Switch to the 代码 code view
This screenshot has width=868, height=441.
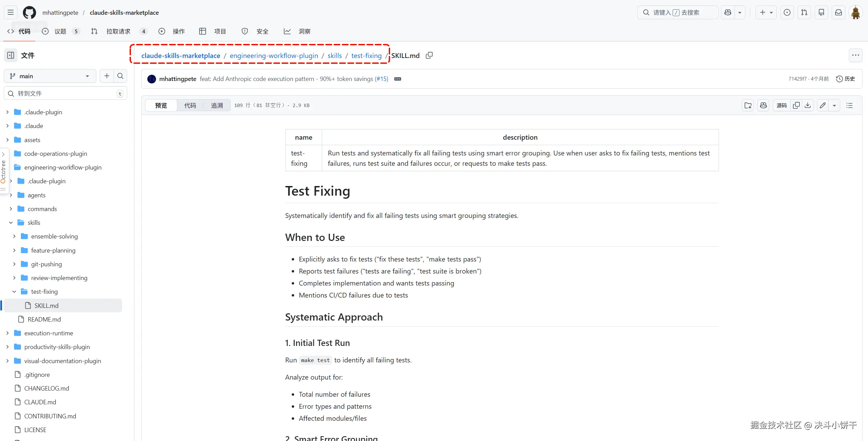click(x=190, y=105)
